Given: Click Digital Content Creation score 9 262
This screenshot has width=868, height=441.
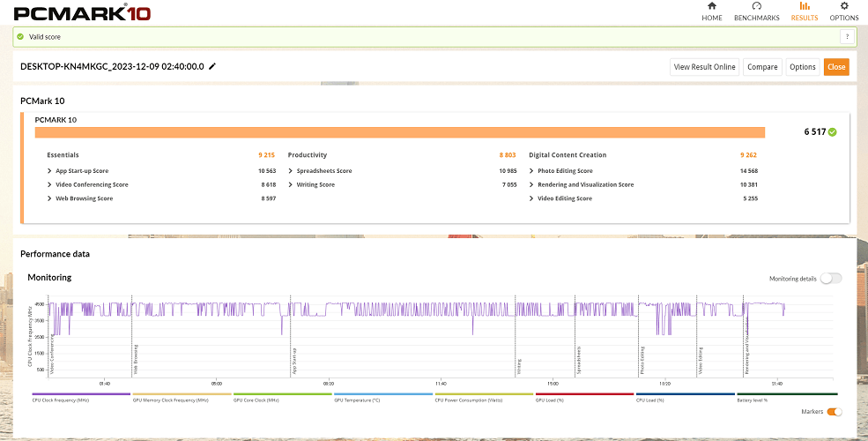Looking at the screenshot, I should click(748, 155).
